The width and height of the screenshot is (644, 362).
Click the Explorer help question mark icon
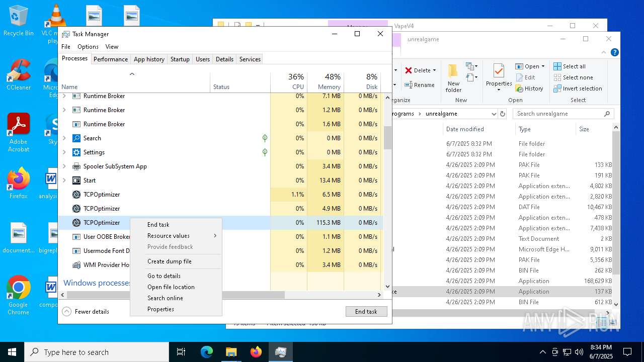pos(614,52)
